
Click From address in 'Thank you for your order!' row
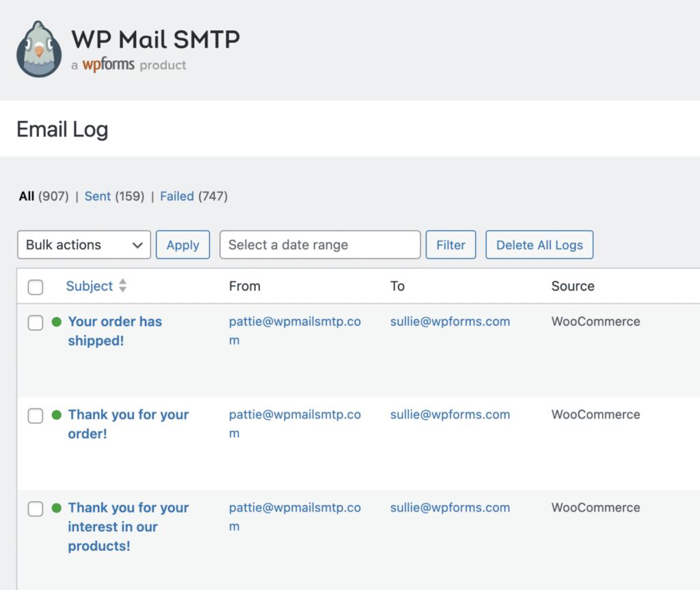coord(295,424)
